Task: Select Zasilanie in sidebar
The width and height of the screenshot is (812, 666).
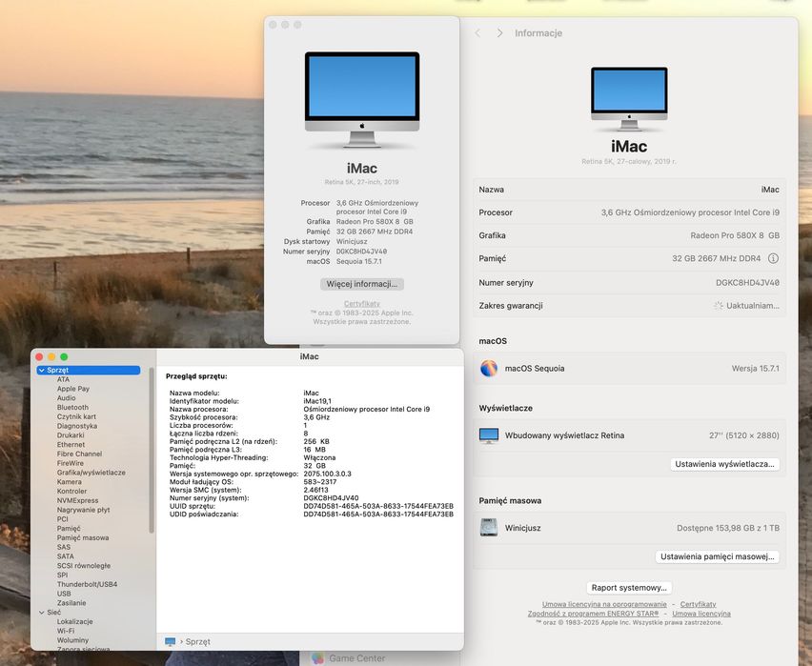Action: click(71, 603)
